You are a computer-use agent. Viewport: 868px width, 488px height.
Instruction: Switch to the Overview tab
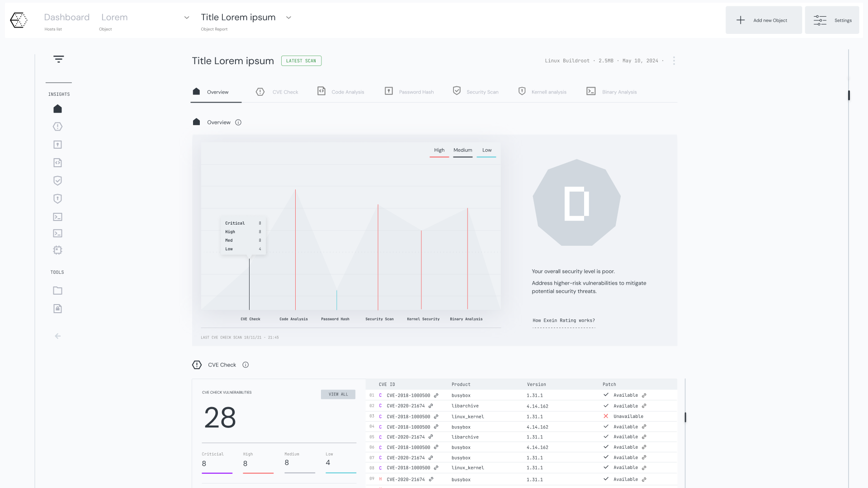216,92
